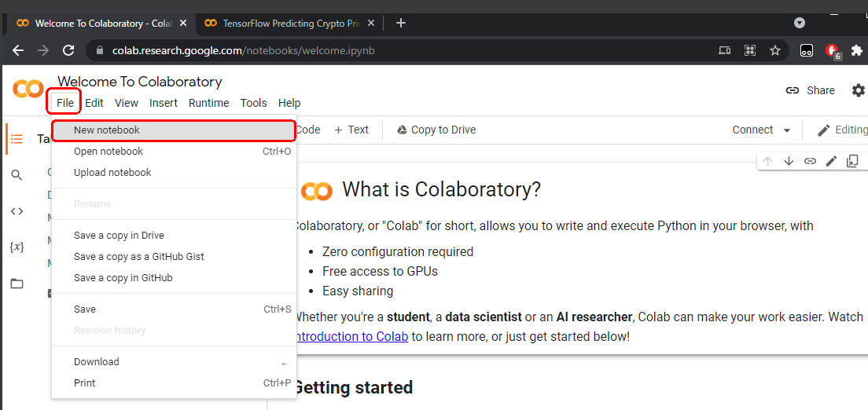Click the QR code icon in address bar
Viewport: 868px width, 410px height.
coord(750,50)
